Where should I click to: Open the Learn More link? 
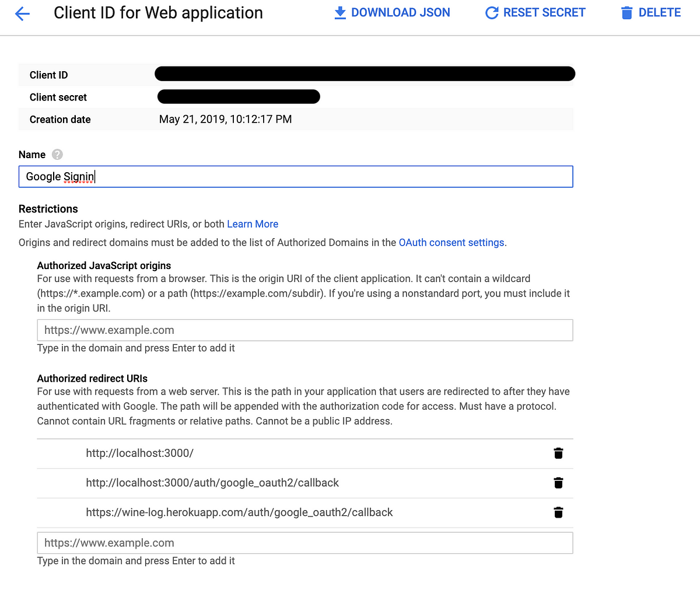coord(253,224)
